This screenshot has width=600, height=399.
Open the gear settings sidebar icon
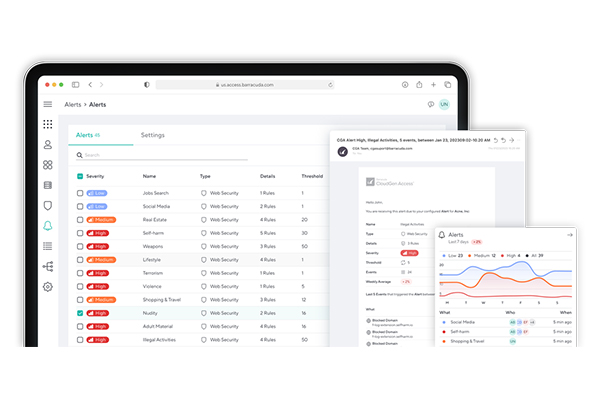point(48,287)
